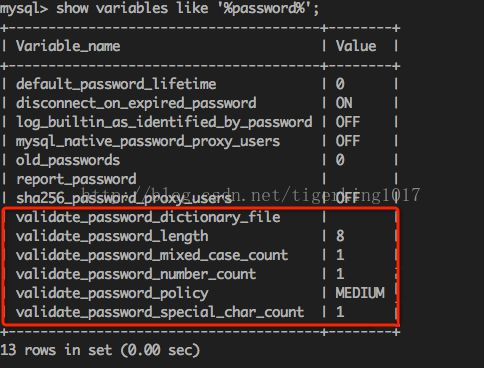This screenshot has width=484, height=368.
Task: Click the 13 rows in set summary
Action: tap(100, 350)
